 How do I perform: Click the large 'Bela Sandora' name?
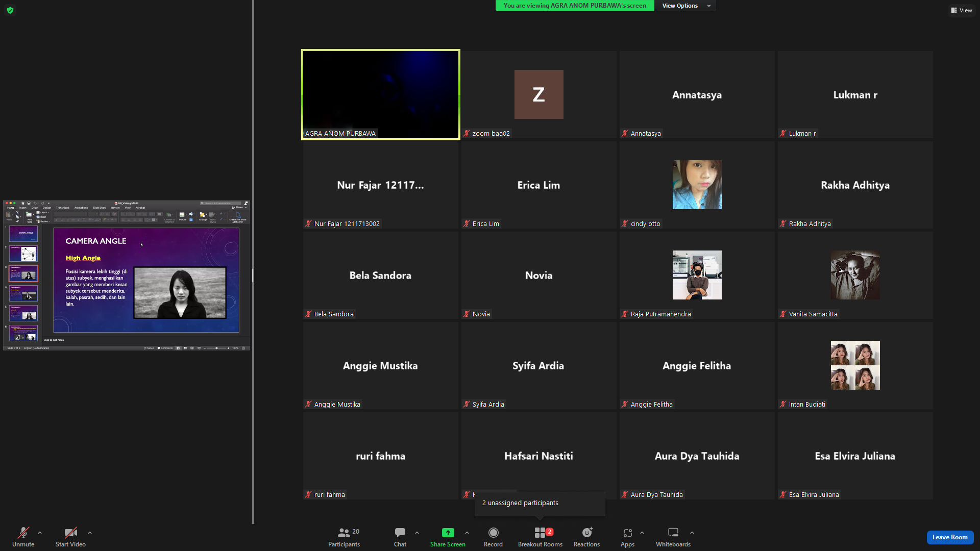[380, 275]
